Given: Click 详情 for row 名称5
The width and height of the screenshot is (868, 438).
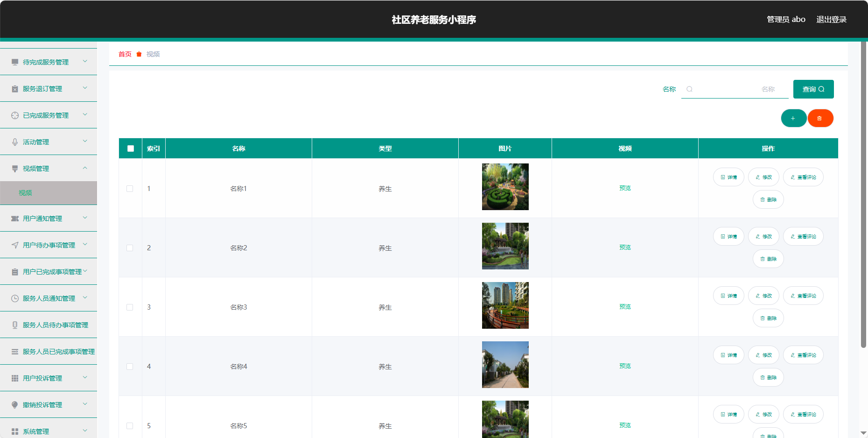Looking at the screenshot, I should (728, 414).
